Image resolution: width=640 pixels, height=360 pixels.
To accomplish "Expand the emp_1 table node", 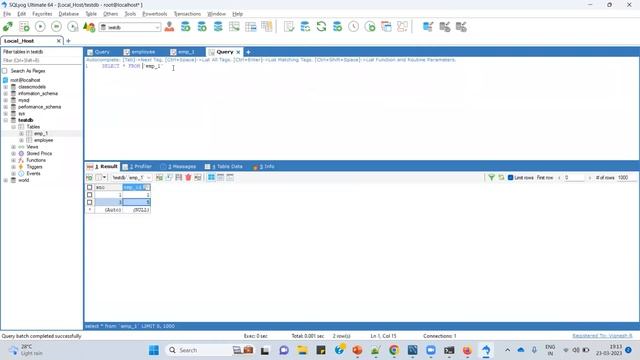I will 21,133.
